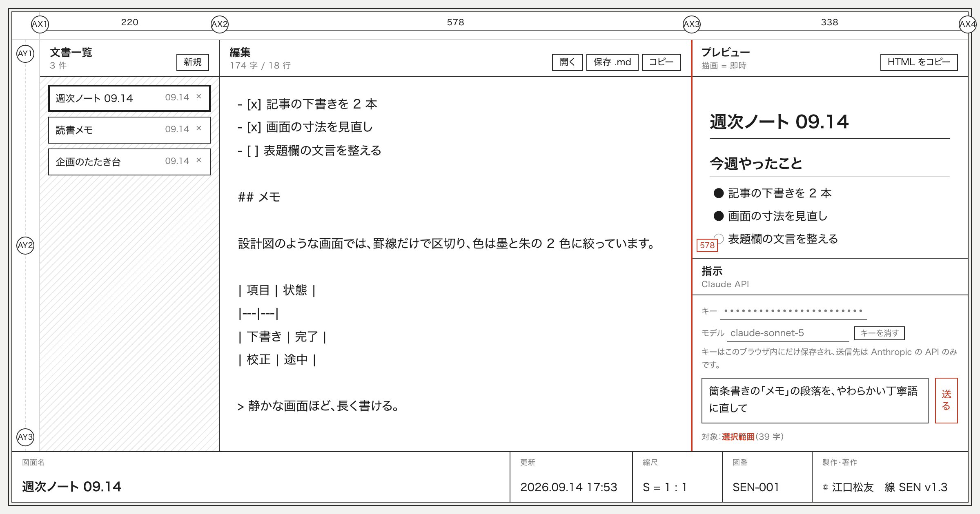Open the 読書メモ document
Screen dimensions: 980x514
[x=129, y=130]
